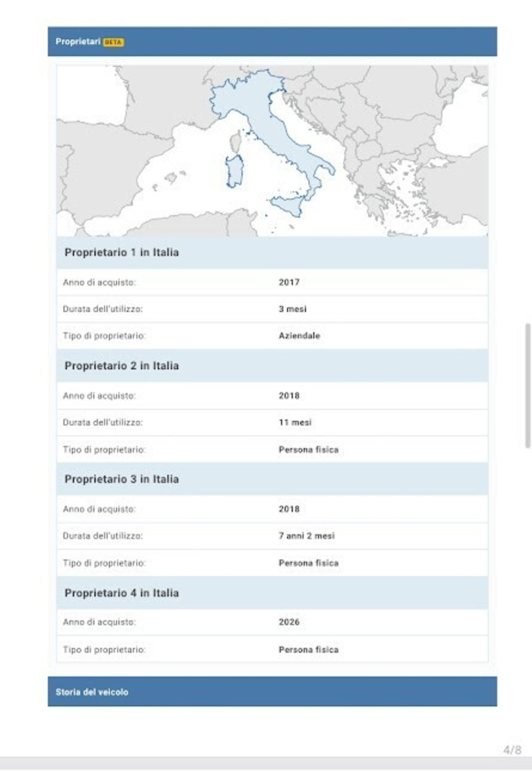This screenshot has width=532, height=771.
Task: Click Tipo di proprietario label under Proprietario 1
Action: tap(104, 336)
